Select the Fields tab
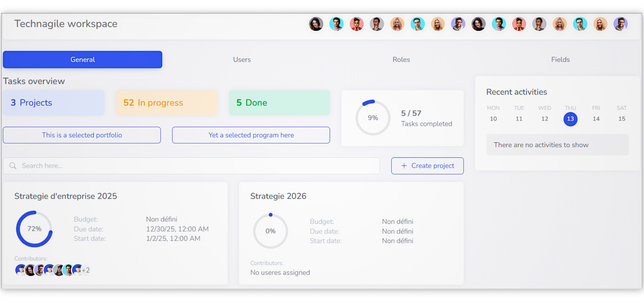The image size is (644, 302). pyautogui.click(x=560, y=60)
